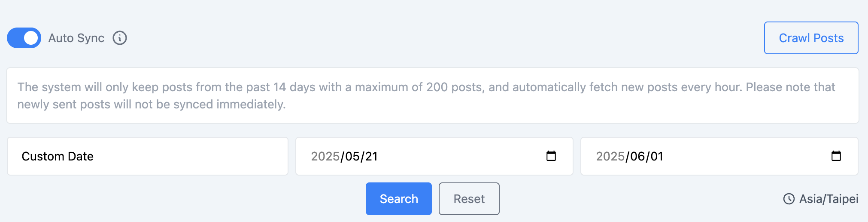Image resolution: width=868 pixels, height=222 pixels.
Task: Click the Asia/Taipei timezone label
Action: 829,199
